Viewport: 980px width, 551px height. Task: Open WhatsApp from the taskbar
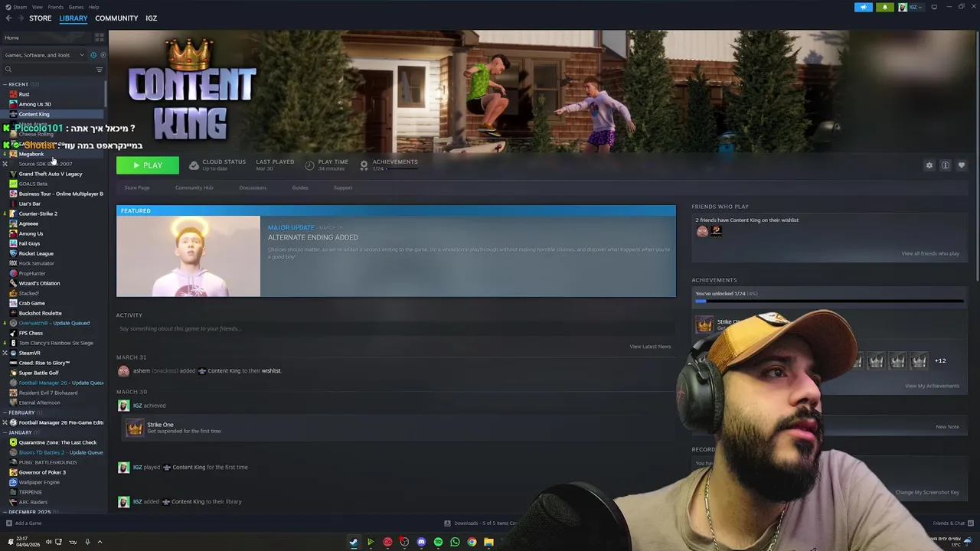(455, 542)
